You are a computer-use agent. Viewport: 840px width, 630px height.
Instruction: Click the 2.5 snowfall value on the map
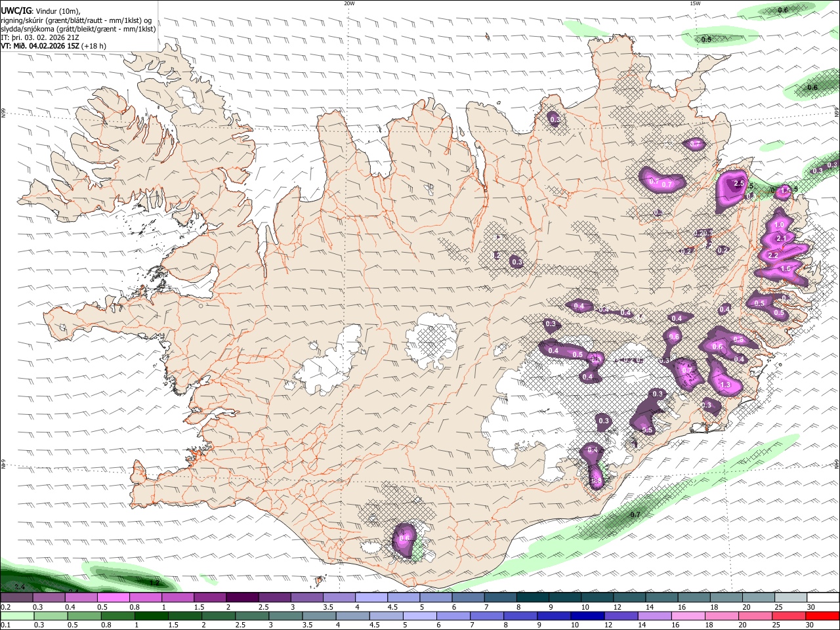point(739,183)
